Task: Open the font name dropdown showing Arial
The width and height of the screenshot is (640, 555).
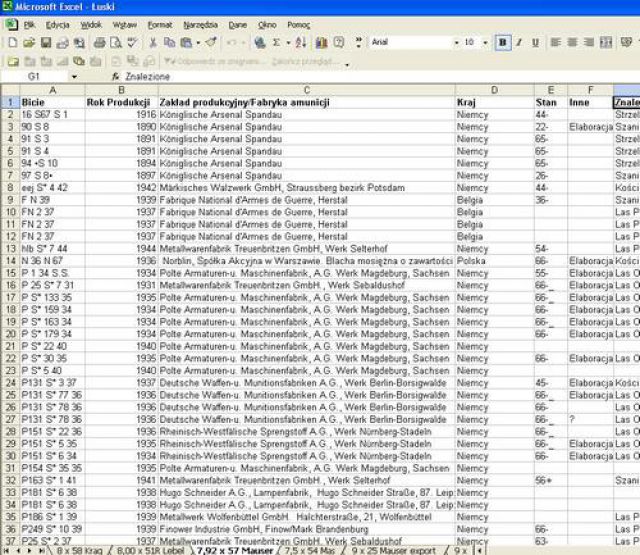Action: [x=456, y=42]
